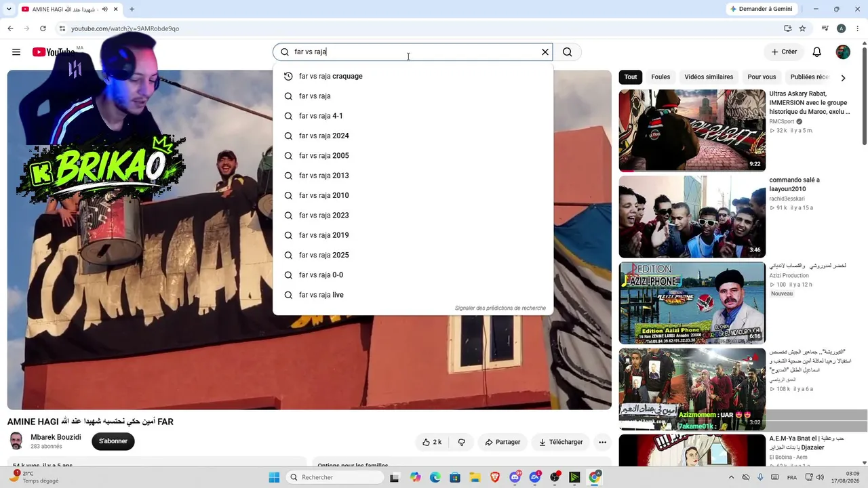Mute the tab using its speaker icon
The height and width of the screenshot is (488, 868).
coord(105,9)
